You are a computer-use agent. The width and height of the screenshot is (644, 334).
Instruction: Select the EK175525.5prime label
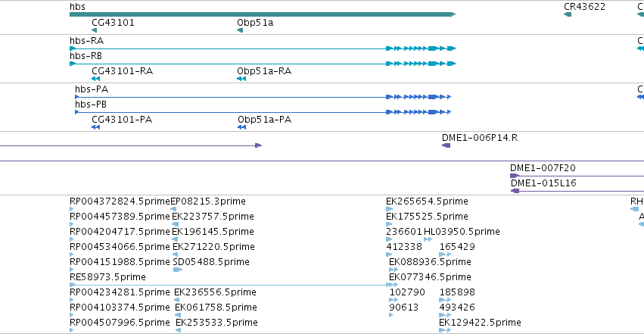pyautogui.click(x=427, y=217)
